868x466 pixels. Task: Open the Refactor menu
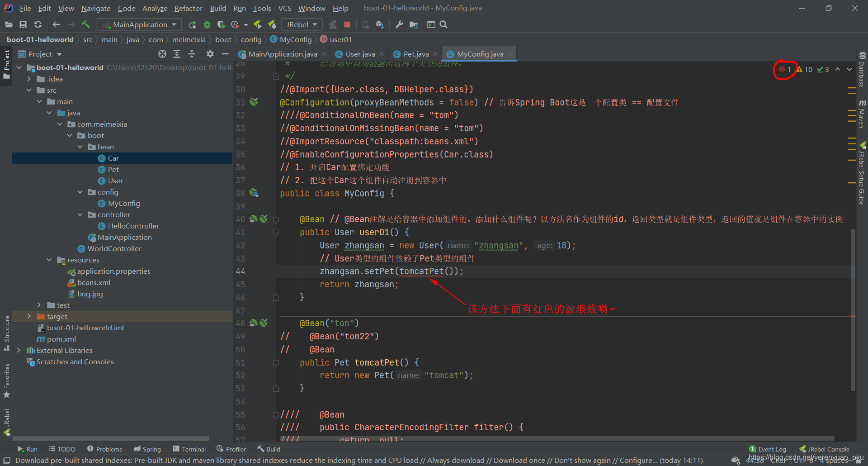click(x=188, y=8)
